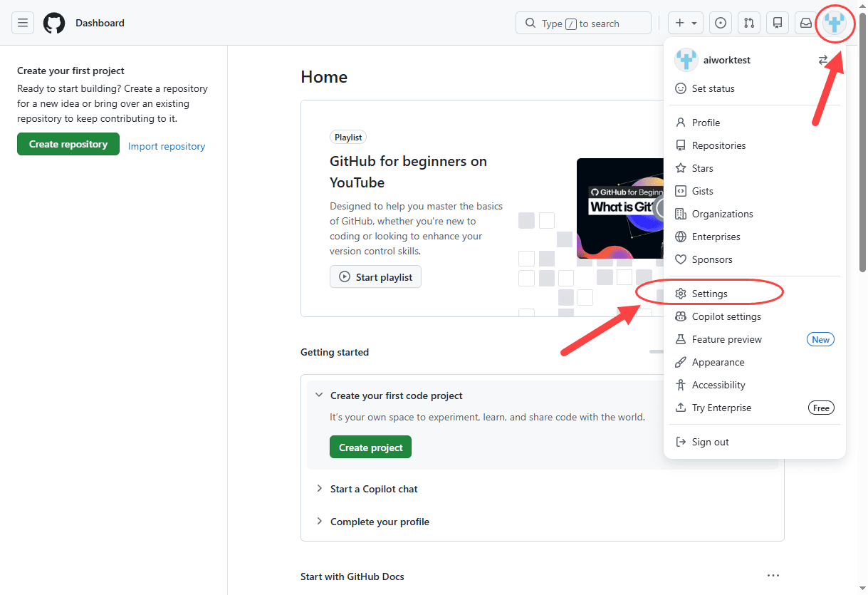Open the hamburger navigation menu
Viewport: 868px width, 595px height.
coord(23,23)
